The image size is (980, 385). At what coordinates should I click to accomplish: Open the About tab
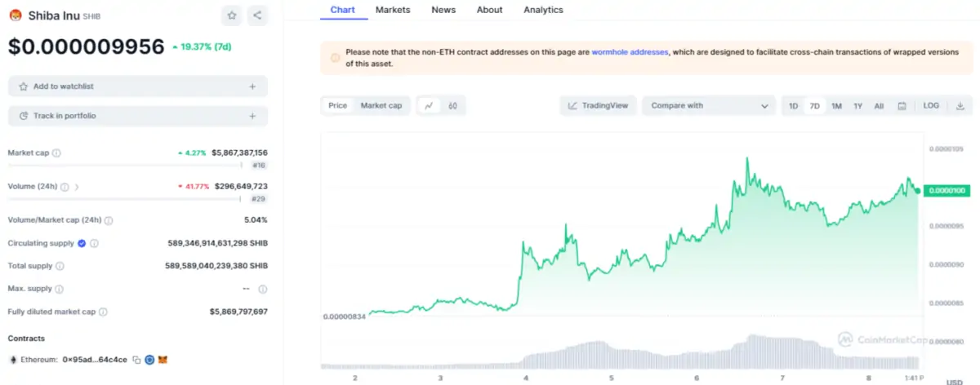(x=489, y=10)
